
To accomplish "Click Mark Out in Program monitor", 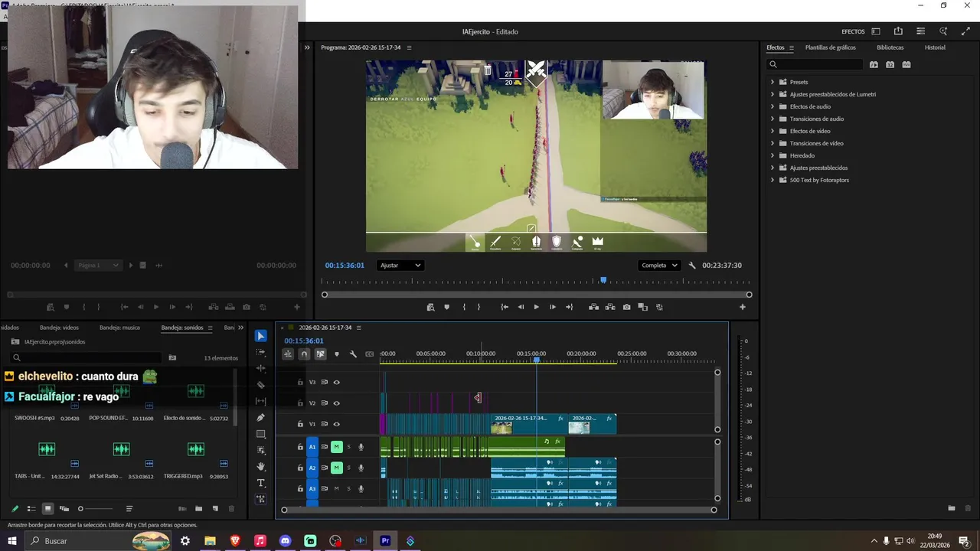I will pyautogui.click(x=479, y=307).
